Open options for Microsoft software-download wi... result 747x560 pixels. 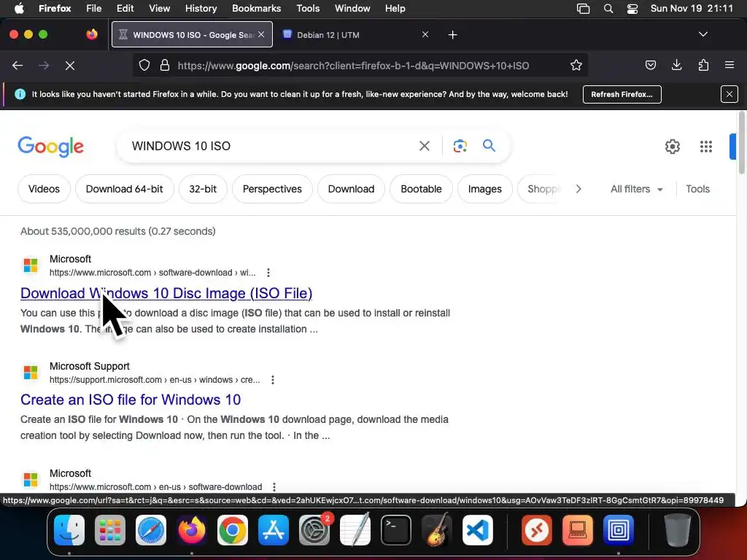[268, 273]
